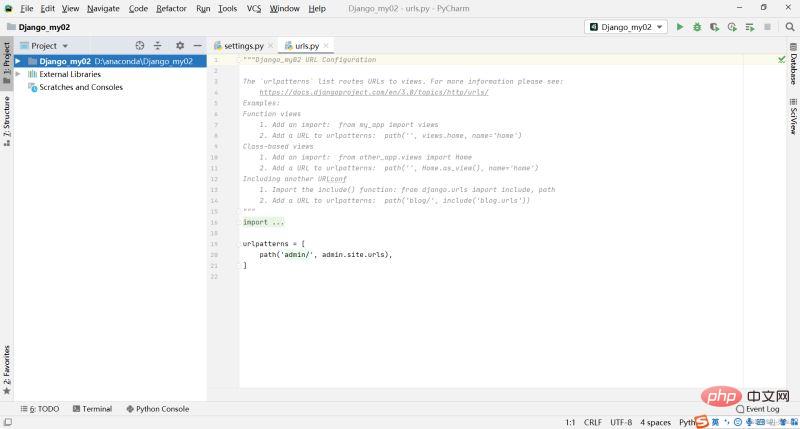Open the Python Console tool window
The image size is (800, 429).
(158, 409)
